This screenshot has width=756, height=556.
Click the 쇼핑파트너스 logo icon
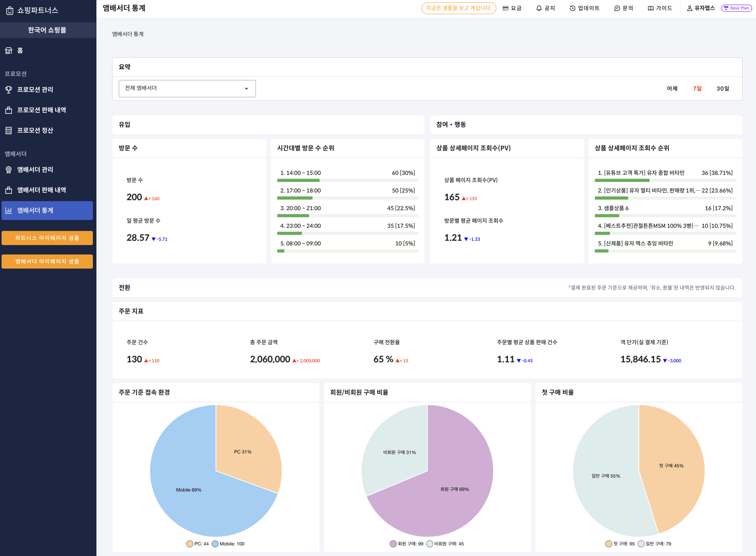tap(10, 11)
